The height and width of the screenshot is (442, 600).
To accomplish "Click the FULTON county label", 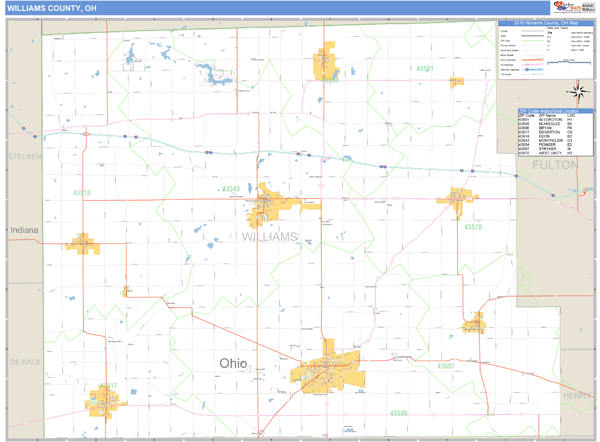I will click(553, 163).
